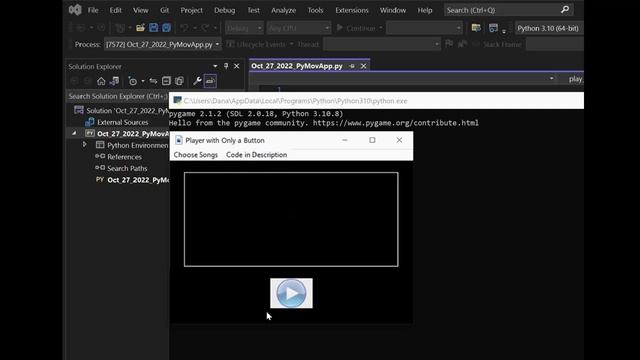Click the python.exe console title bar
Viewport: 640px width, 360px height.
(376, 101)
